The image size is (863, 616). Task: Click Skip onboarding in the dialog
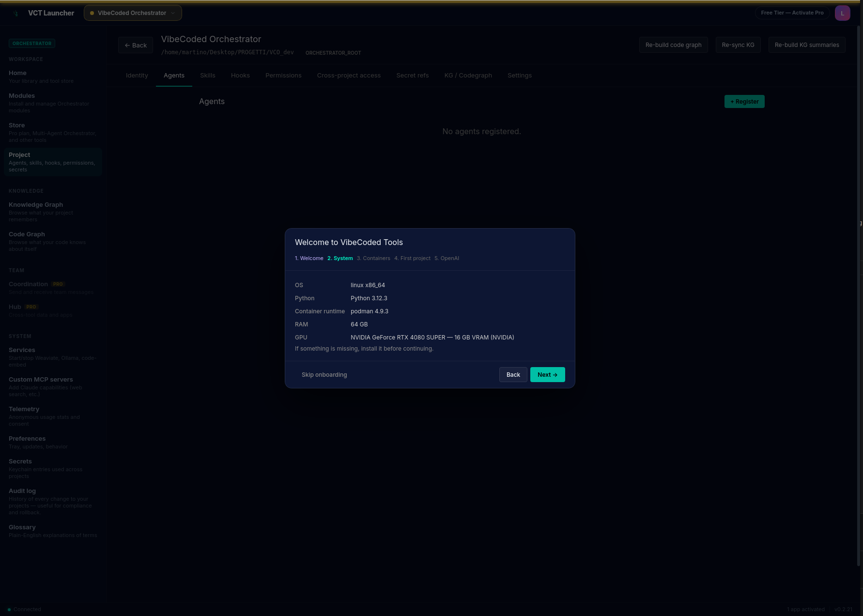(x=324, y=375)
